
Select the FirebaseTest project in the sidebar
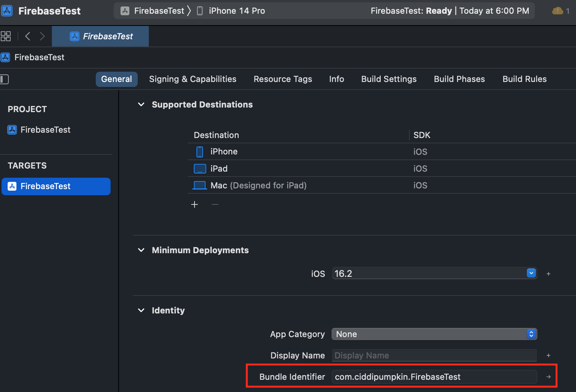tap(39, 130)
